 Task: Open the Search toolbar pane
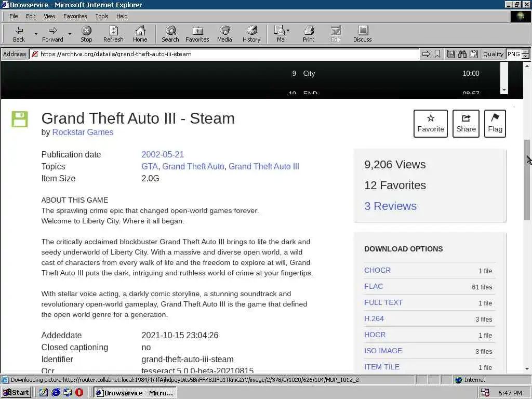170,34
